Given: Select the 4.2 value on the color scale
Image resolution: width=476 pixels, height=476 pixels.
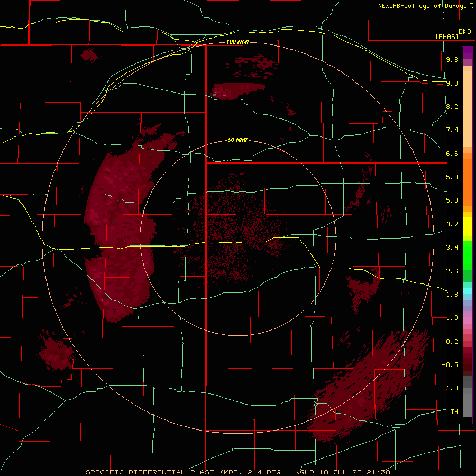Looking at the screenshot, I should point(452,224).
